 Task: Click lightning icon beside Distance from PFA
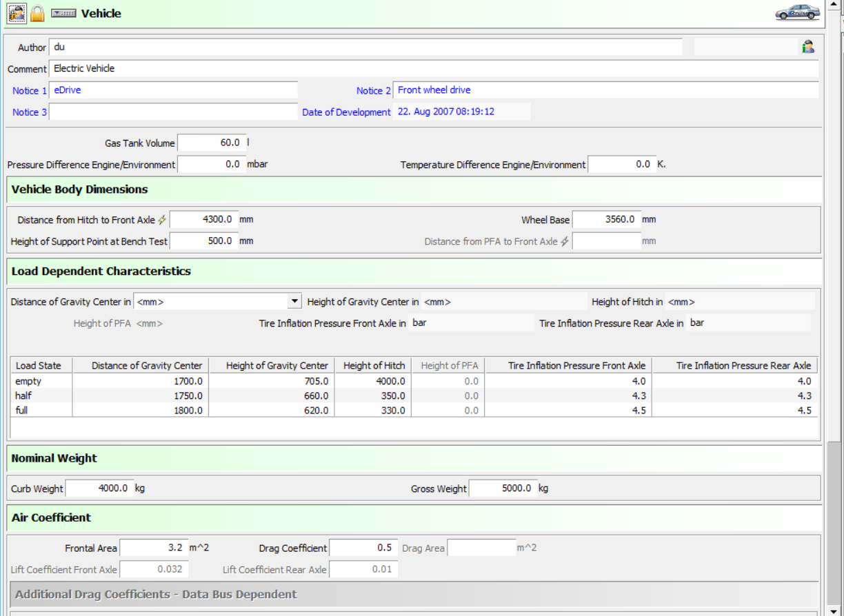click(565, 241)
